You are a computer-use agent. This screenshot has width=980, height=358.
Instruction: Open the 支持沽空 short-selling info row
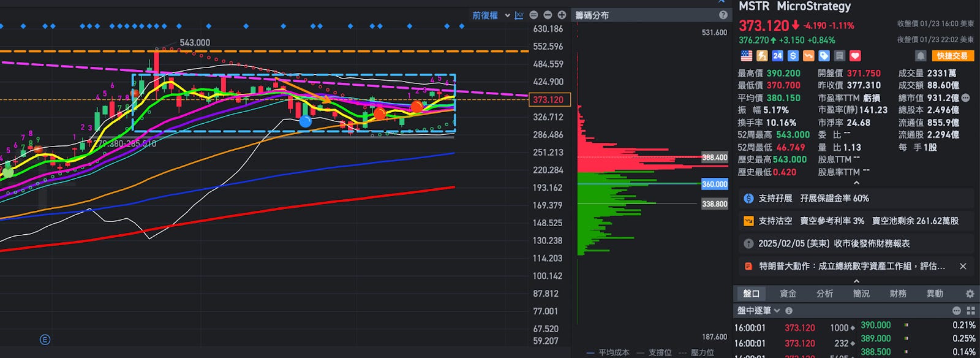click(856, 221)
